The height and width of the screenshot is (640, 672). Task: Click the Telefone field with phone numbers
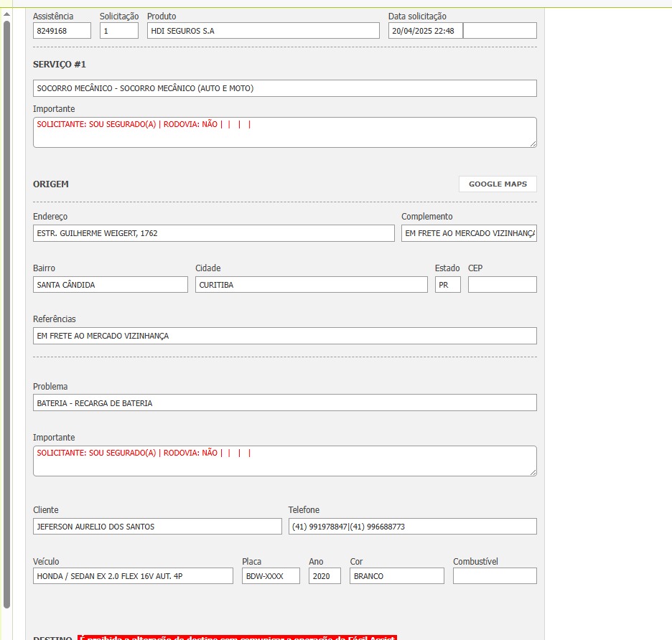(412, 527)
